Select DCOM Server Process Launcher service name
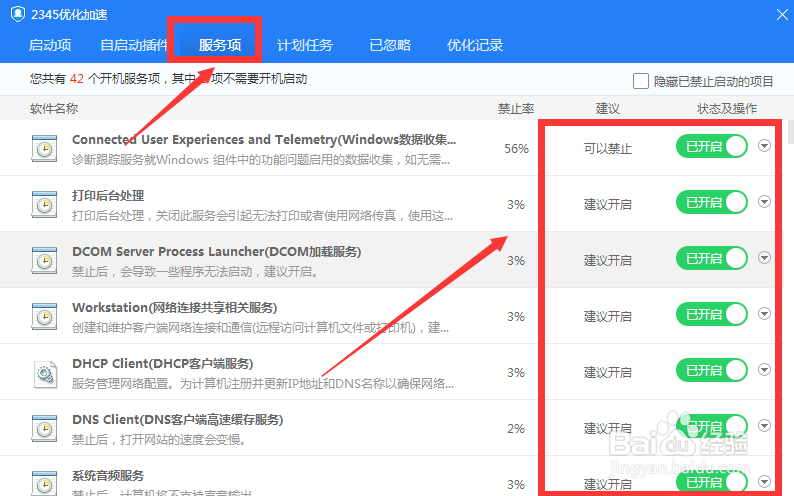The width and height of the screenshot is (794, 496). (216, 252)
